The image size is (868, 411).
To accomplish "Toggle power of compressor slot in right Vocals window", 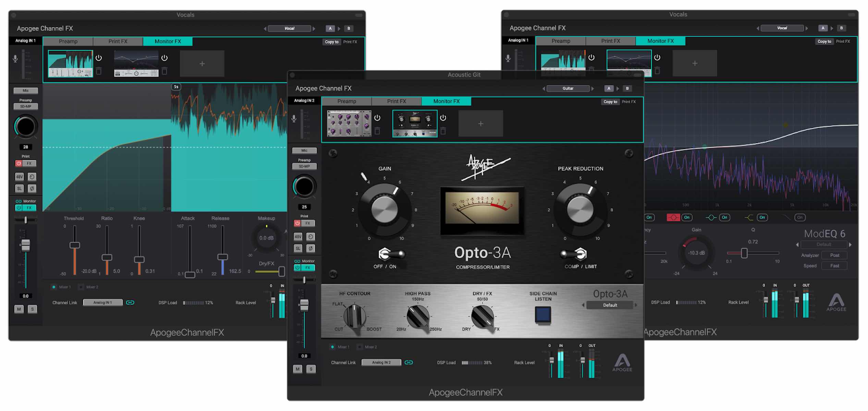I will coord(591,58).
